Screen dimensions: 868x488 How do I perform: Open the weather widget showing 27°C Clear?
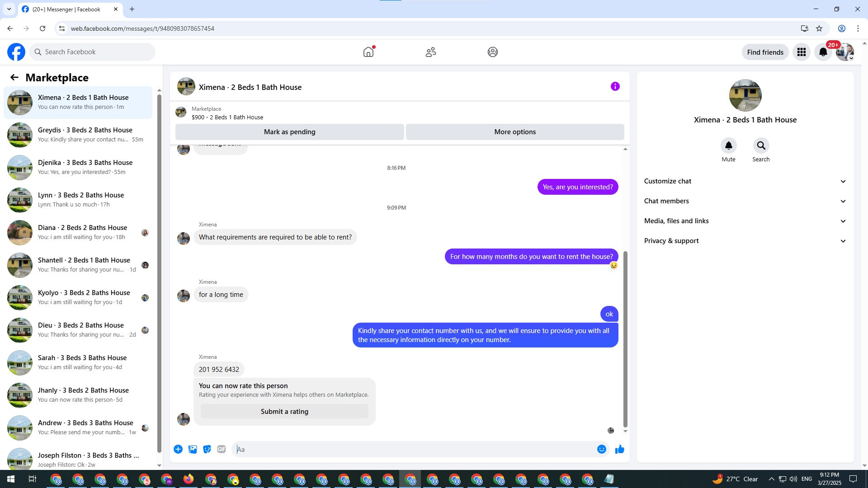coord(735,479)
